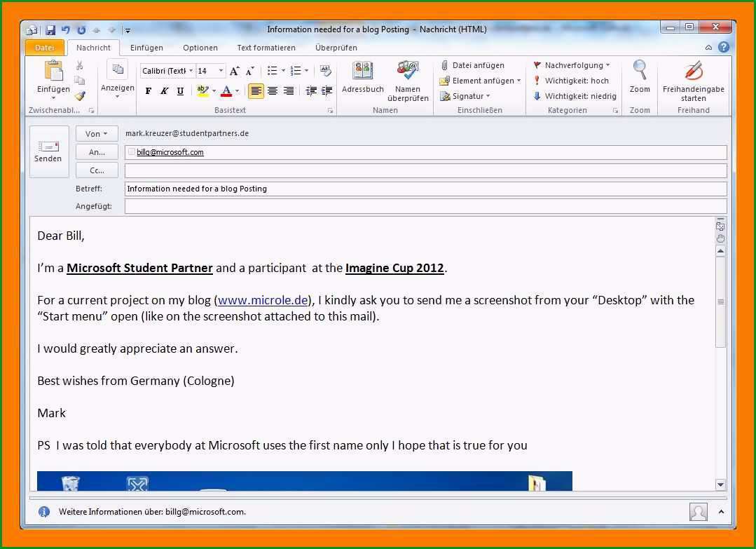
Task: Send the email with Senden button
Action: [49, 152]
